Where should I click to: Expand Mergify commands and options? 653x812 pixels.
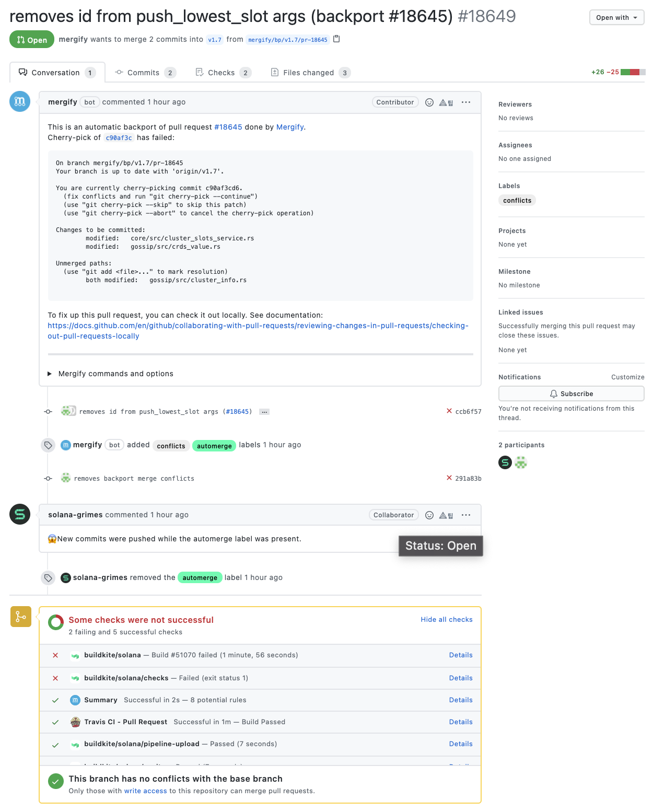point(111,374)
